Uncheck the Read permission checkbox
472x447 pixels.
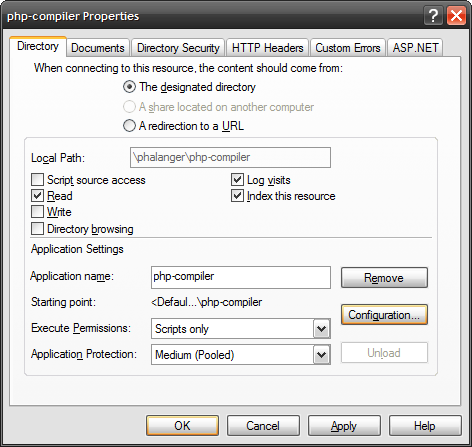click(37, 196)
